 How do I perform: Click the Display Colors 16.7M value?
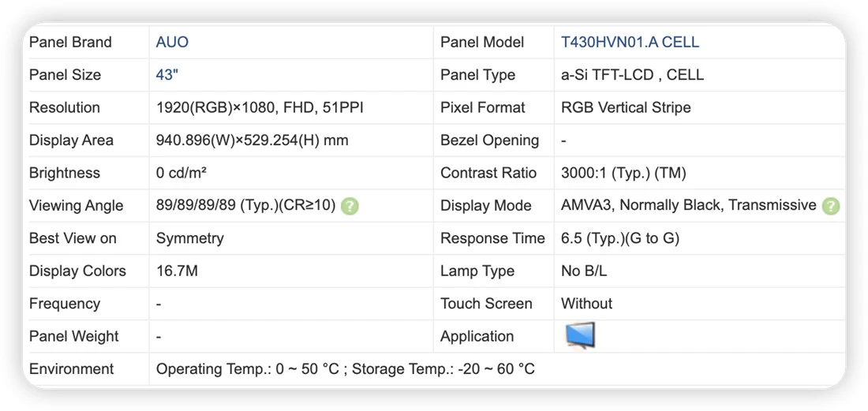click(177, 271)
